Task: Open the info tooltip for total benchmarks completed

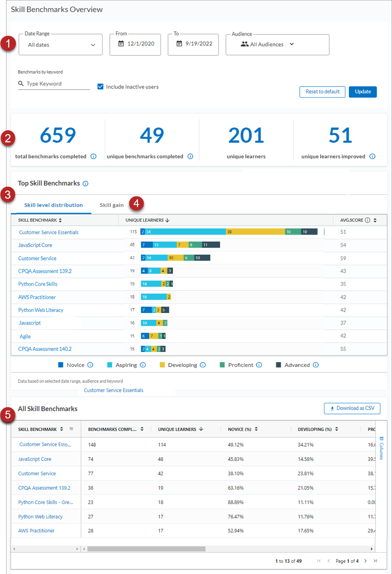Action: point(93,157)
